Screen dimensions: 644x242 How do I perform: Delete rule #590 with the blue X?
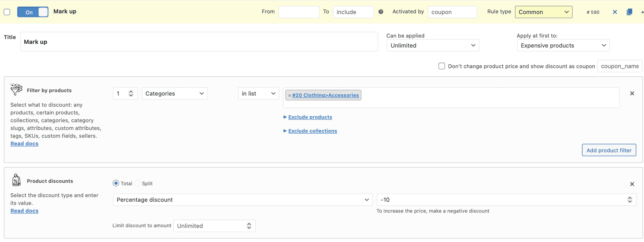[615, 12]
